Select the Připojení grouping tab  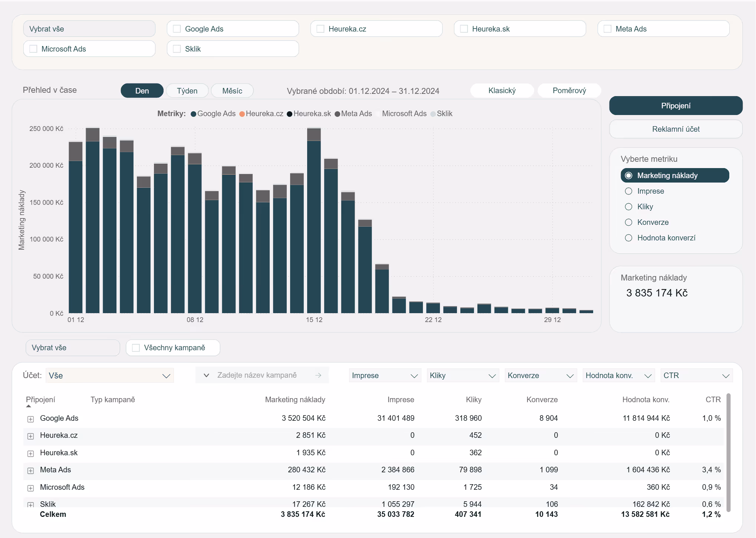click(x=676, y=106)
